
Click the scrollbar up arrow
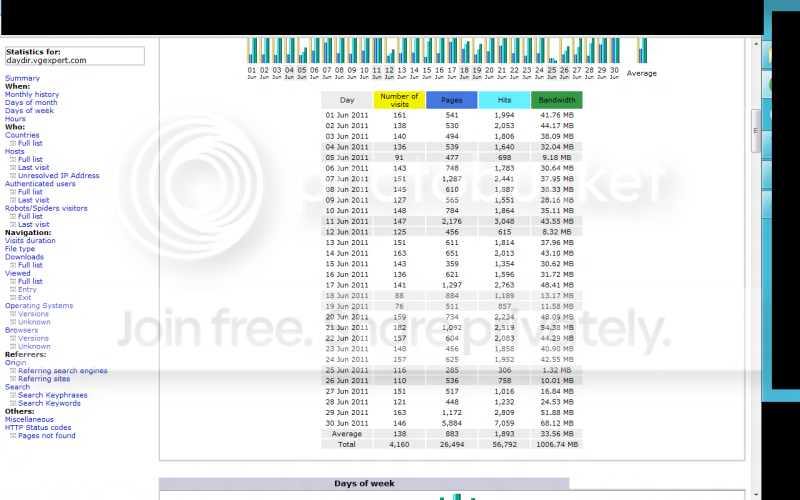pos(756,44)
